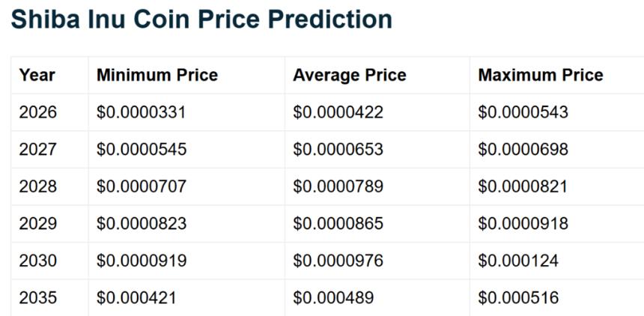This screenshot has height=316, width=644.
Task: Click the 2028 year cell
Action: pos(37,186)
